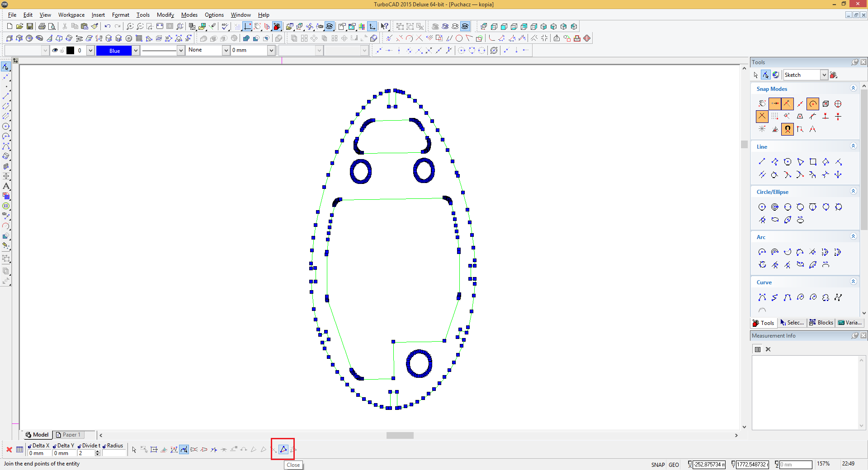Open the Blue color dropdown

[136, 51]
